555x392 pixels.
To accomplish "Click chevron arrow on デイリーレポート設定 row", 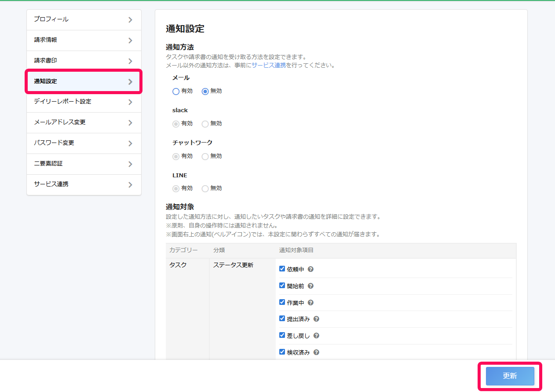I will [130, 102].
